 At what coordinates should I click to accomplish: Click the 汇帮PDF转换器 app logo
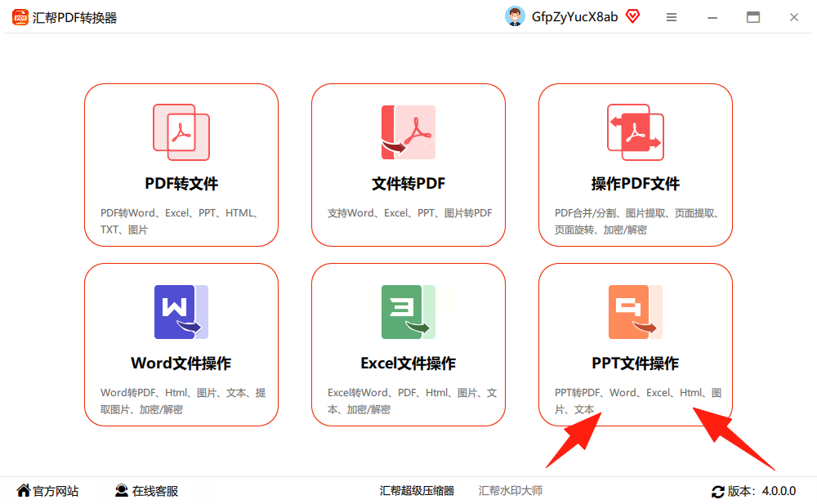tap(20, 17)
